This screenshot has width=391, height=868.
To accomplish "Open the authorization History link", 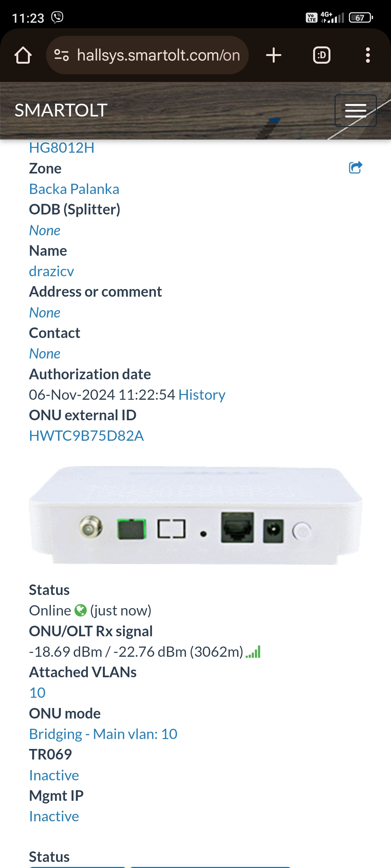I will click(202, 395).
